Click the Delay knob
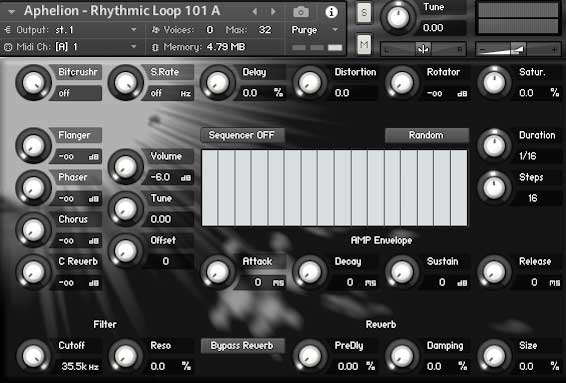This screenshot has width=566, height=383. (218, 83)
